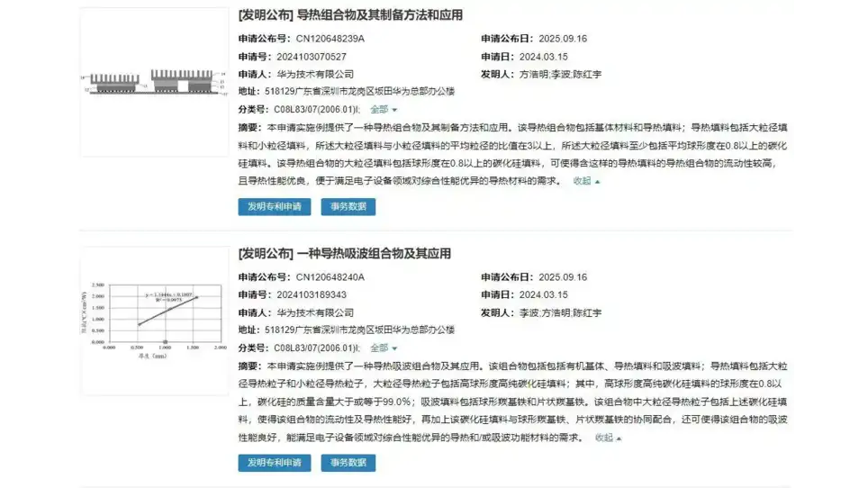Screen dimensions: 868x488
Task: Click application number 2024103070527
Action: (x=312, y=57)
